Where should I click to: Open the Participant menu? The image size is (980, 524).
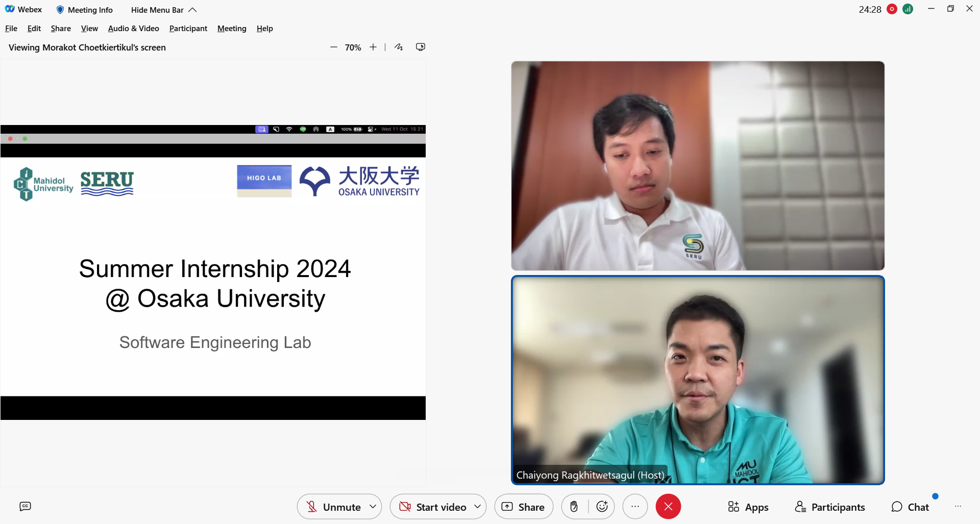188,29
